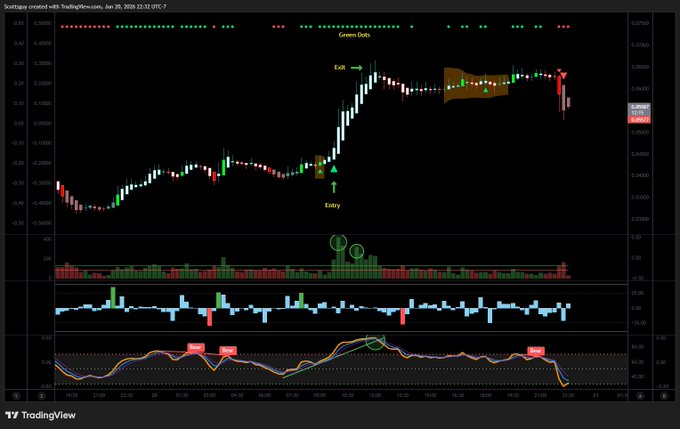680x429 pixels.
Task: Click the 0.07500 price scale value
Action: point(640,23)
